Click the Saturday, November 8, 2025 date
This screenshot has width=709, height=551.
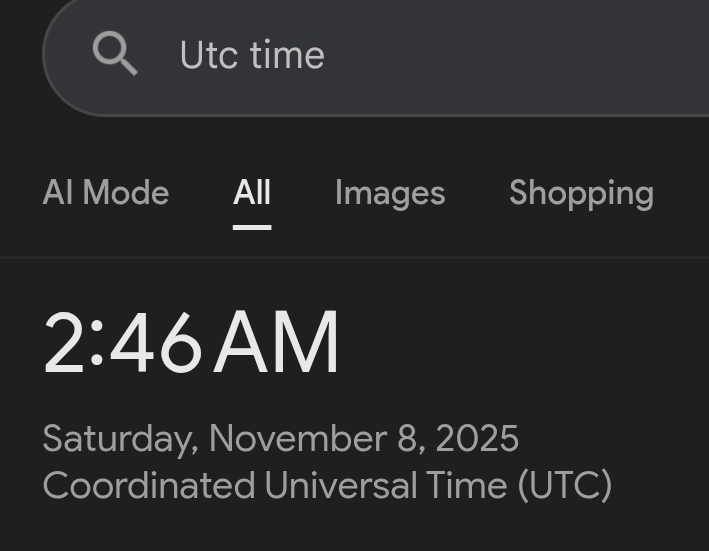[281, 438]
